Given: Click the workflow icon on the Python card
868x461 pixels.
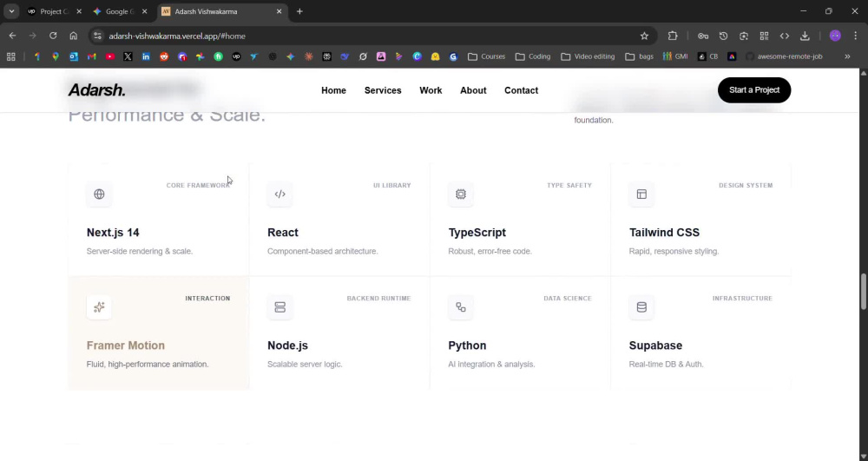Looking at the screenshot, I should click(461, 307).
